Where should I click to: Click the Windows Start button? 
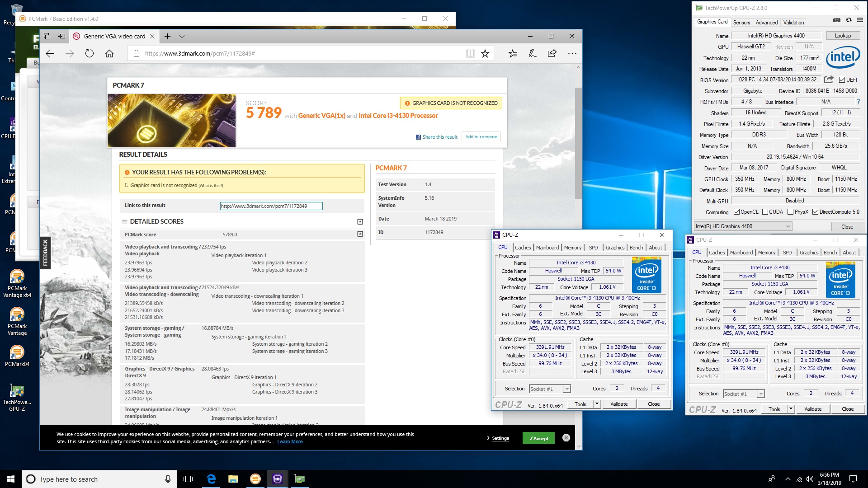11,479
